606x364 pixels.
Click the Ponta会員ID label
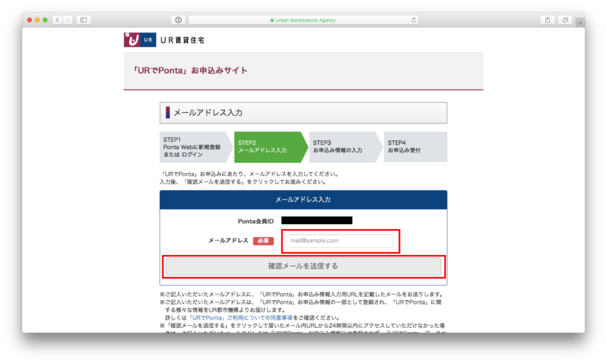click(x=256, y=221)
